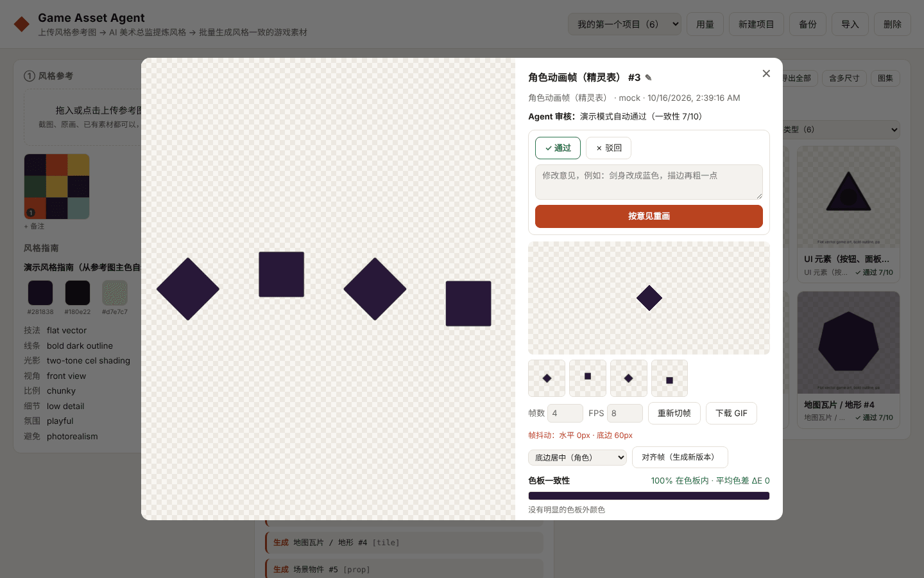Click the 用量 usage button
The width and height of the screenshot is (924, 578).
(x=705, y=24)
